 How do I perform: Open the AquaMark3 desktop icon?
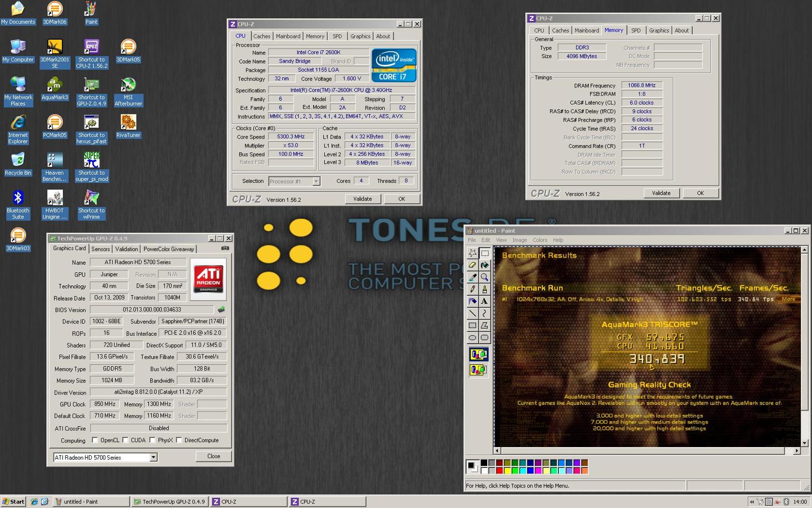point(54,89)
